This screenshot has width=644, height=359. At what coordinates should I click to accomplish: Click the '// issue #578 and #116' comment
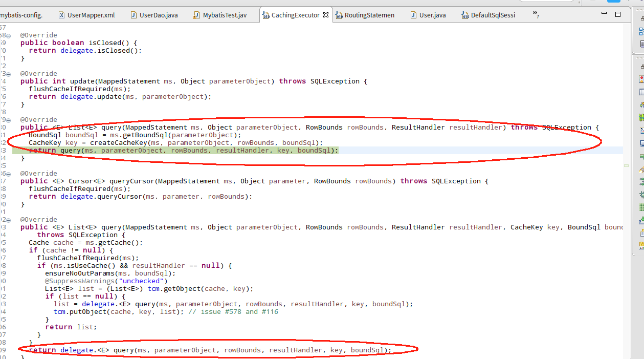pos(233,312)
